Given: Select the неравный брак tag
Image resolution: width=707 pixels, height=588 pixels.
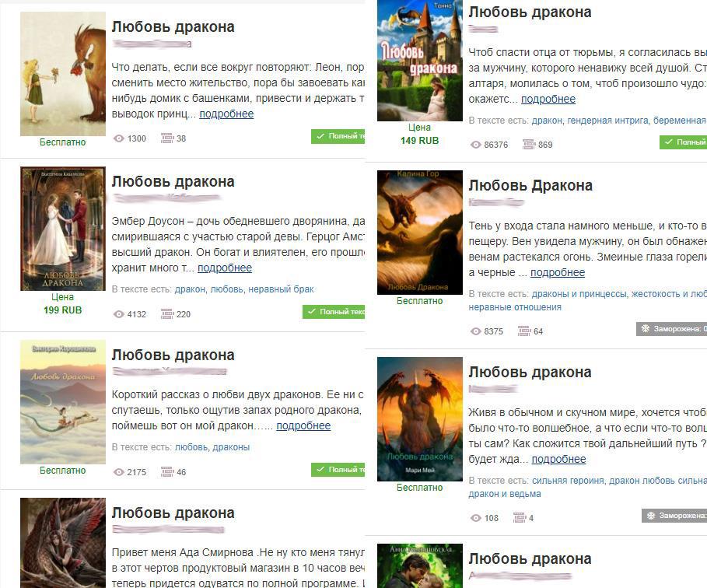Looking at the screenshot, I should (x=281, y=289).
